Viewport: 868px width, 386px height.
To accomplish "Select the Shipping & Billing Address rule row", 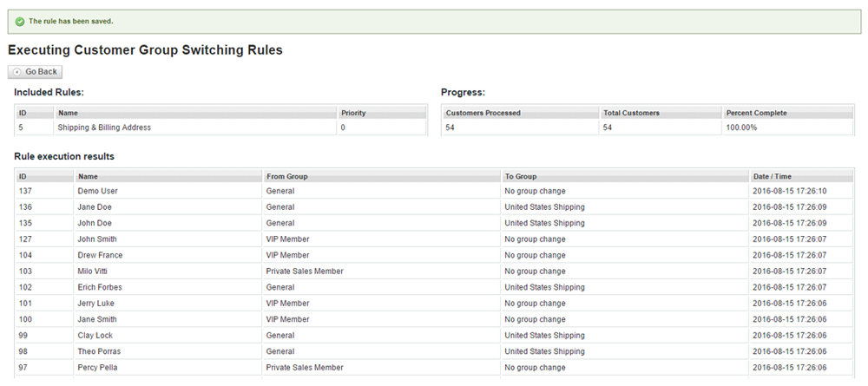I will tap(220, 128).
